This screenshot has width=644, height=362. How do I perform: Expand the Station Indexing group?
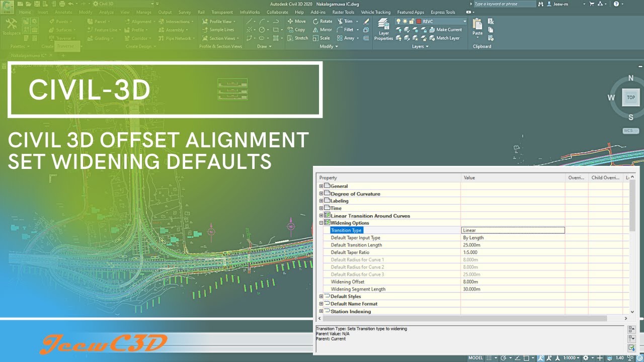coord(321,311)
